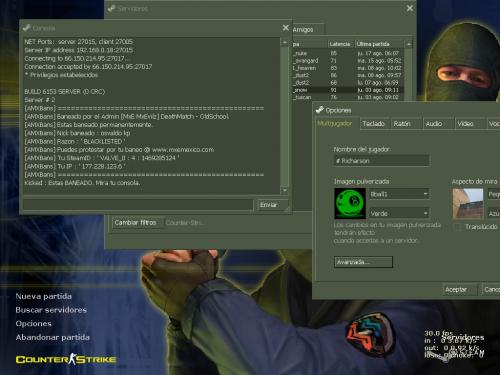Click the green 8-ball spray logo preview
Viewport: 500px width, 375px height.
tap(350, 203)
